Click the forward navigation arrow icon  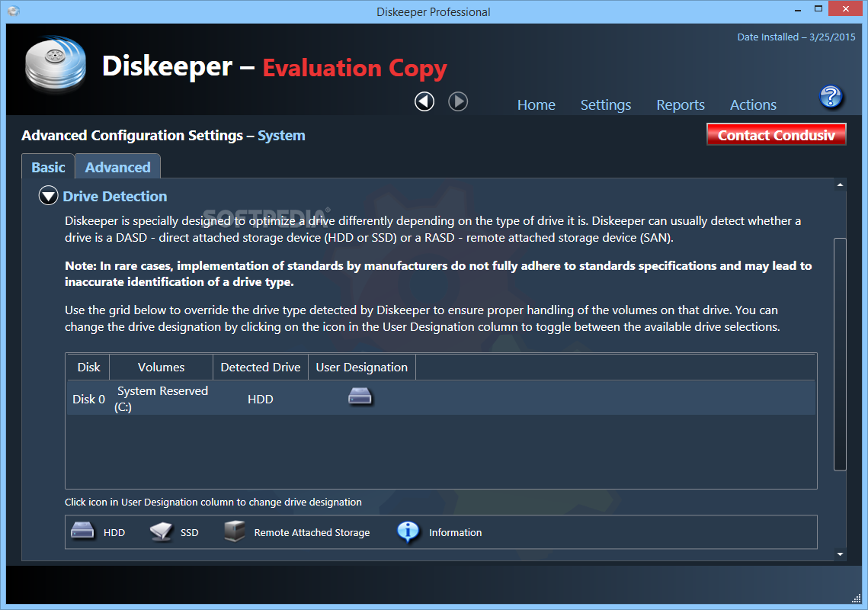tap(458, 101)
